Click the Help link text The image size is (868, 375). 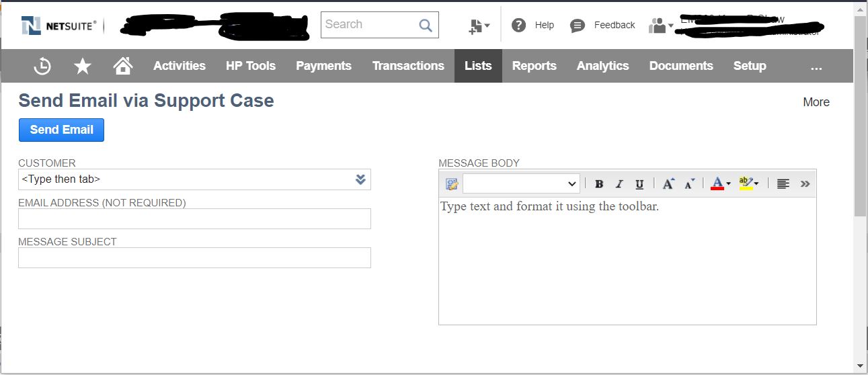[545, 26]
